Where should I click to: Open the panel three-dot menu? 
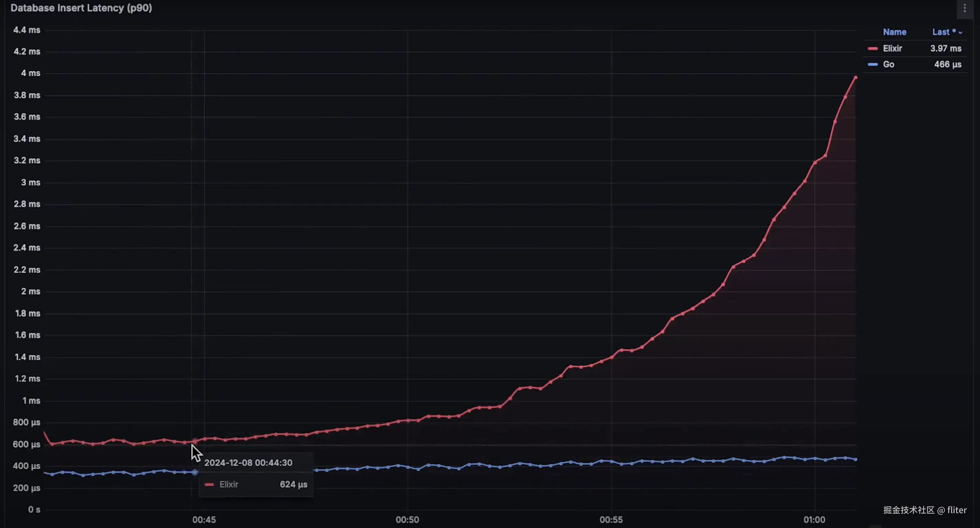click(965, 8)
